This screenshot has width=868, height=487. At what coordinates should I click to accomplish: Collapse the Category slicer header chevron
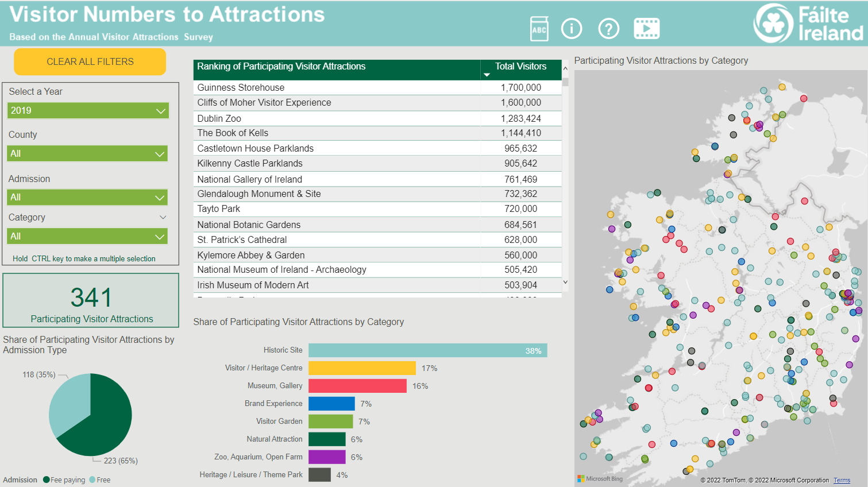(163, 217)
